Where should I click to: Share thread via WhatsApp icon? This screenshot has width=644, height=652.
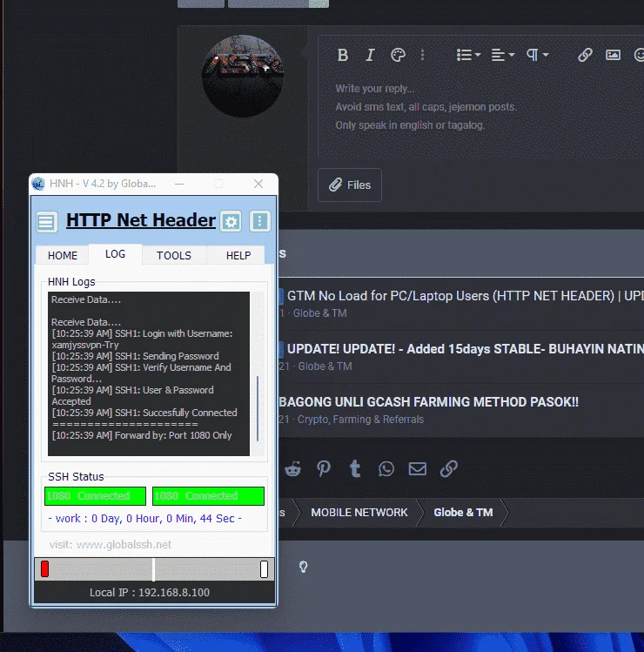386,469
